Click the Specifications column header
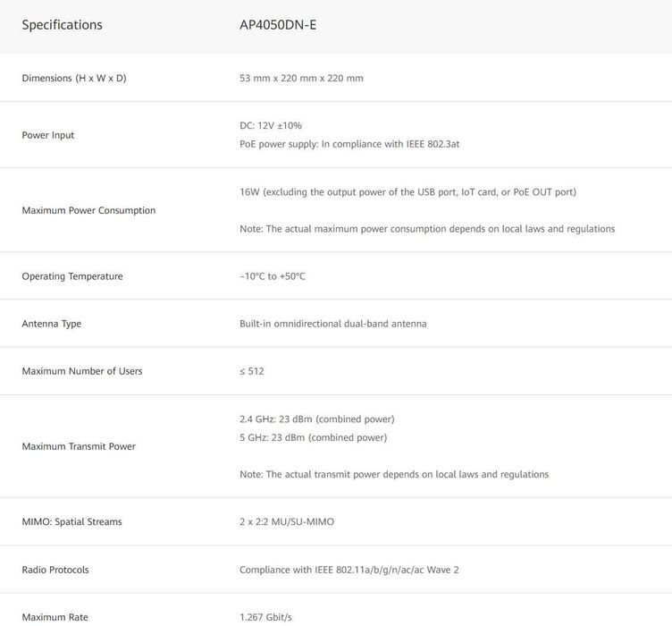 point(63,25)
